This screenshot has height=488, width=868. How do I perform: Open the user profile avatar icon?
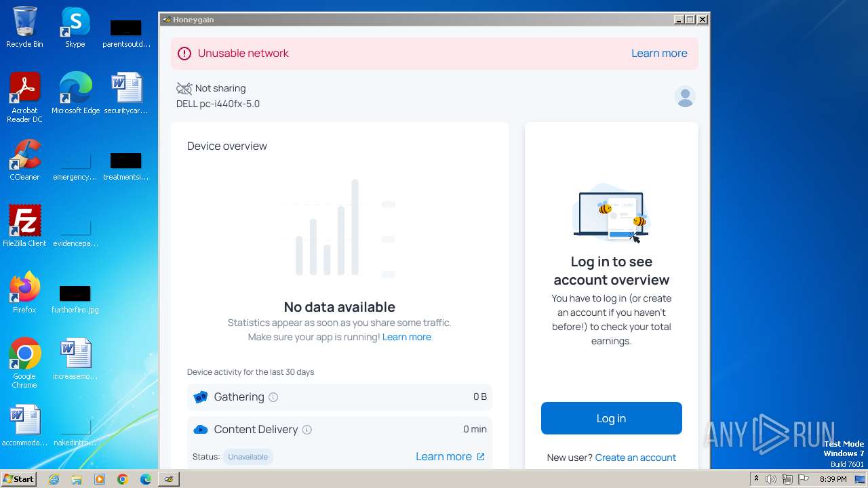685,97
